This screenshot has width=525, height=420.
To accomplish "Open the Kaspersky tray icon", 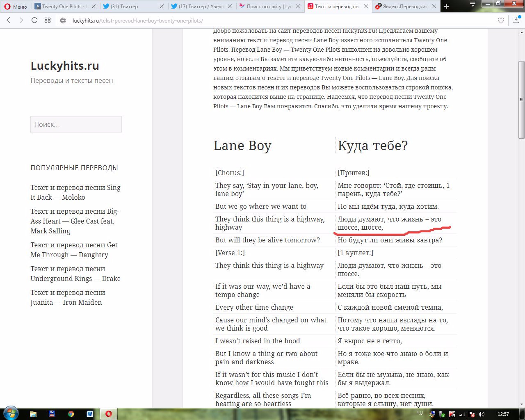I will pyautogui.click(x=452, y=414).
